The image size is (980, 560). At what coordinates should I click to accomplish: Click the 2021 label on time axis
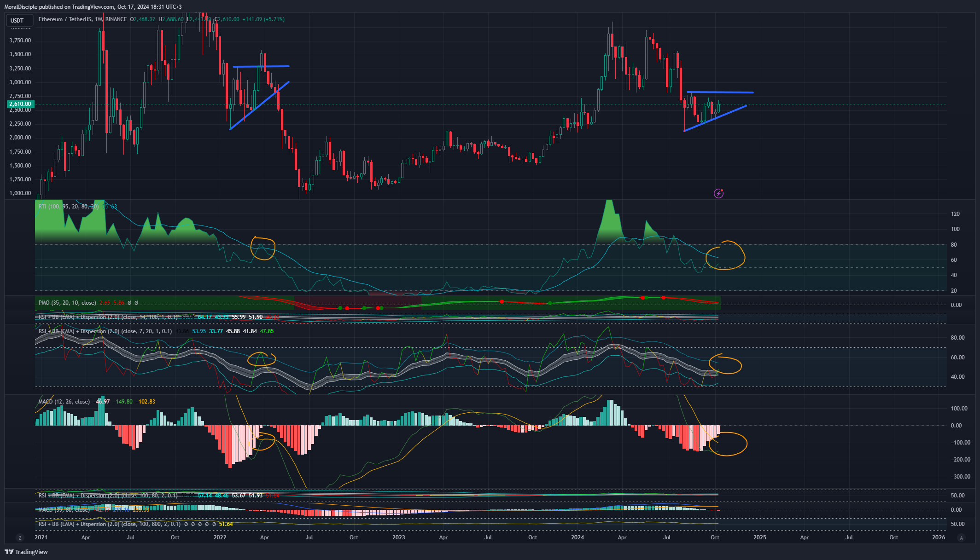pyautogui.click(x=41, y=537)
